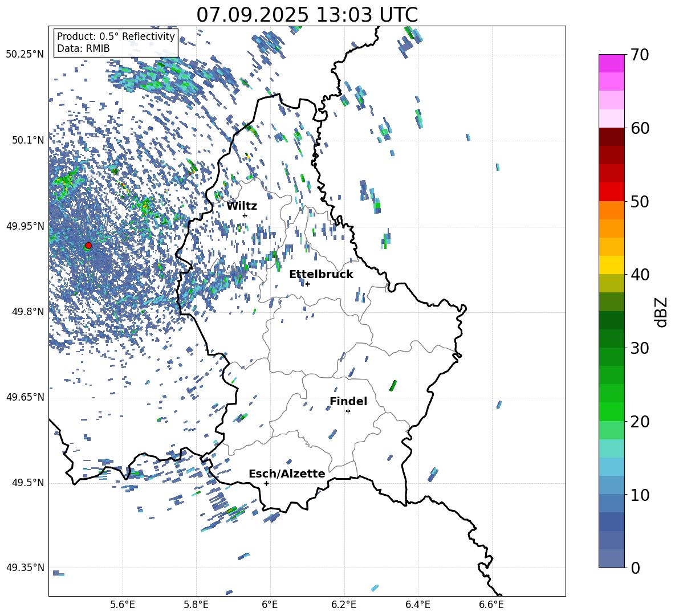Click the 30 colorbar tick label
Viewport: 675px width, 616px height.
coord(640,348)
